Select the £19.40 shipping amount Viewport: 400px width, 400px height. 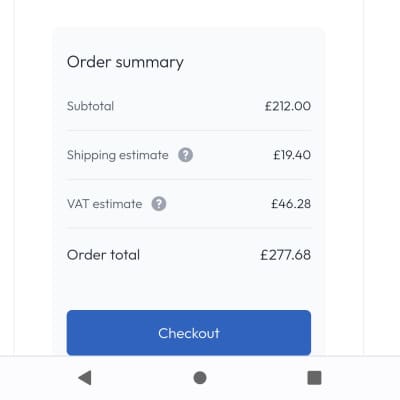click(292, 155)
